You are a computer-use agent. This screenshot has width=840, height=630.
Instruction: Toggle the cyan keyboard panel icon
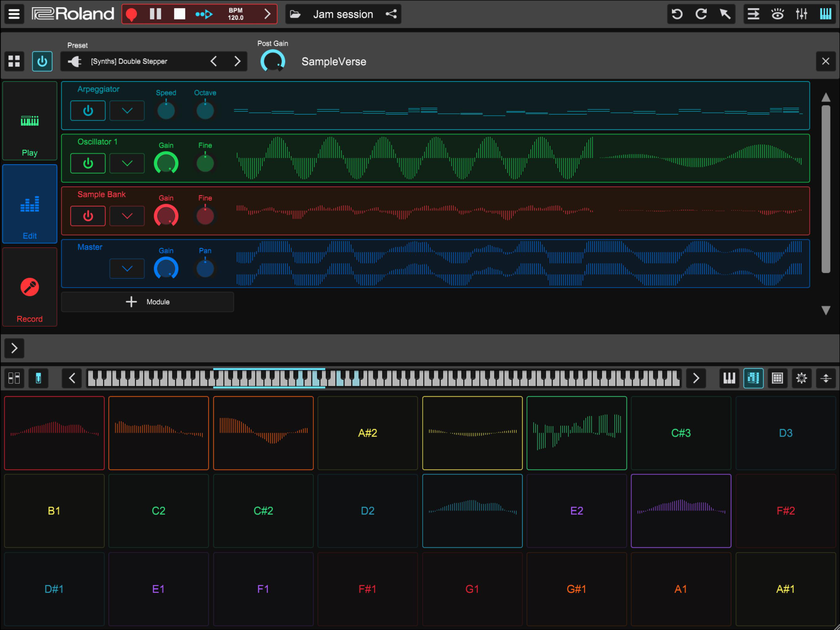coord(826,14)
